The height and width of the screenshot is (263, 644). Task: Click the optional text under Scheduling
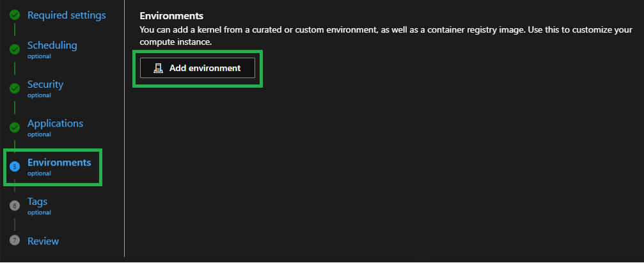(39, 56)
